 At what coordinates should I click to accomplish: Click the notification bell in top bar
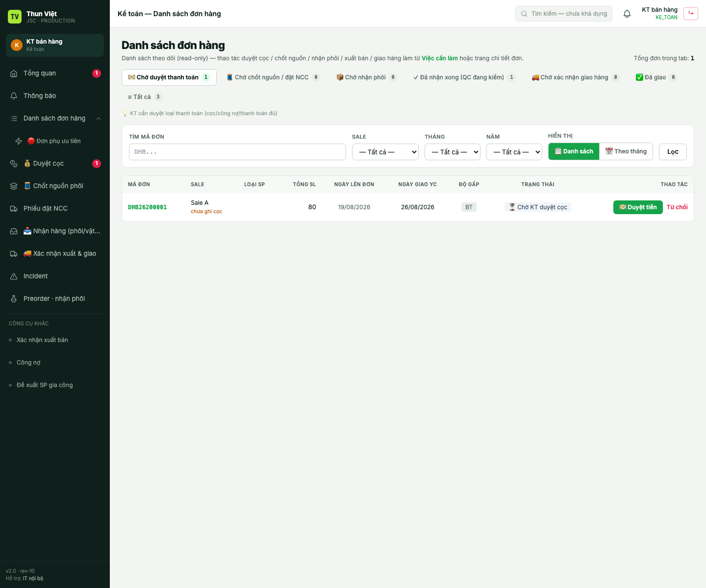coord(627,14)
